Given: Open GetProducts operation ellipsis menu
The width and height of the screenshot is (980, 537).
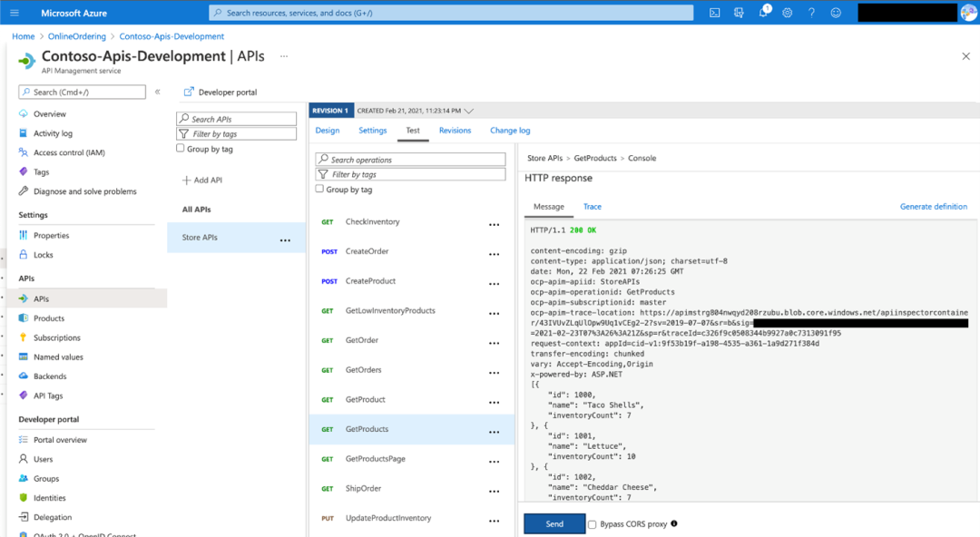Looking at the screenshot, I should click(x=494, y=432).
